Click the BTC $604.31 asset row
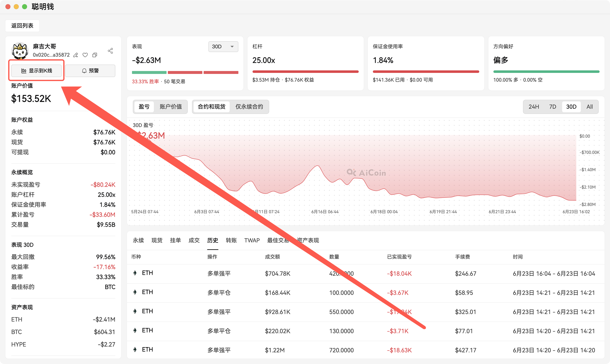 63,332
